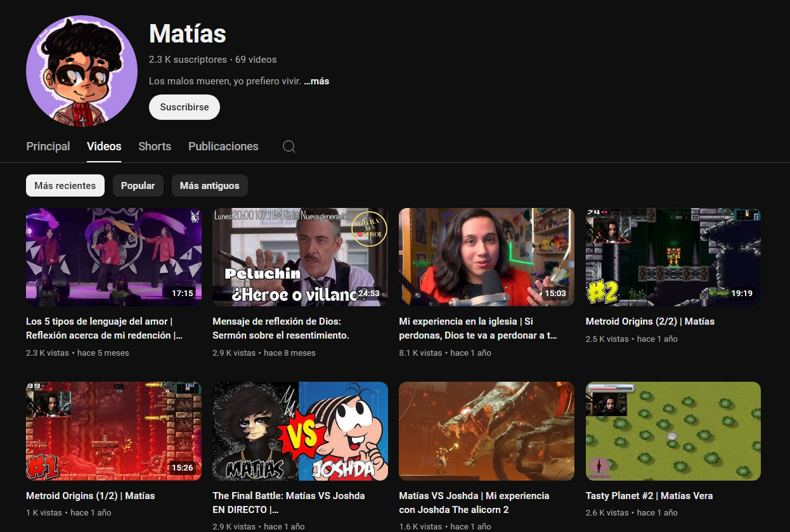This screenshot has width=790, height=532.
Task: Click the 19:19 duration badge
Action: click(x=742, y=294)
